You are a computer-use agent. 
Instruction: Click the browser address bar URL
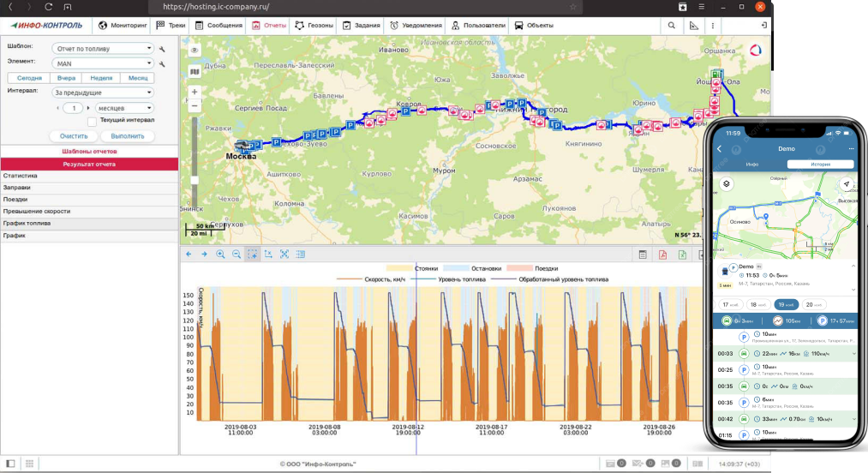(217, 7)
